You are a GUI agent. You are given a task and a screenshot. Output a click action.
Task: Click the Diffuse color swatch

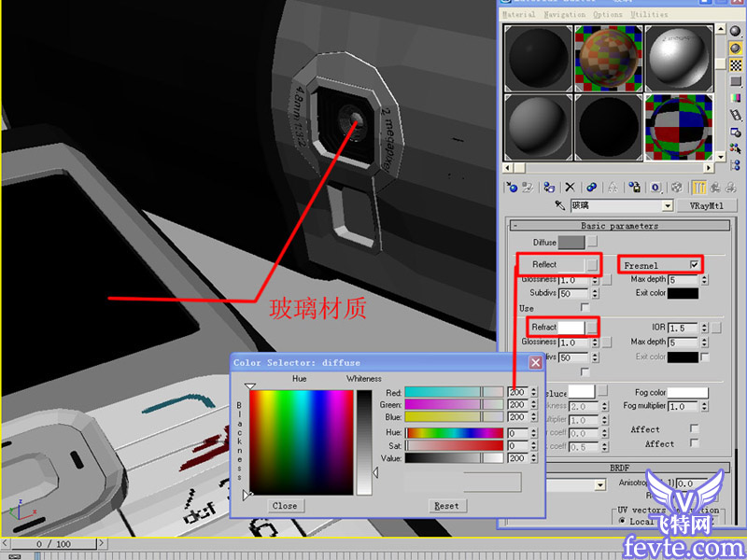[x=571, y=242]
